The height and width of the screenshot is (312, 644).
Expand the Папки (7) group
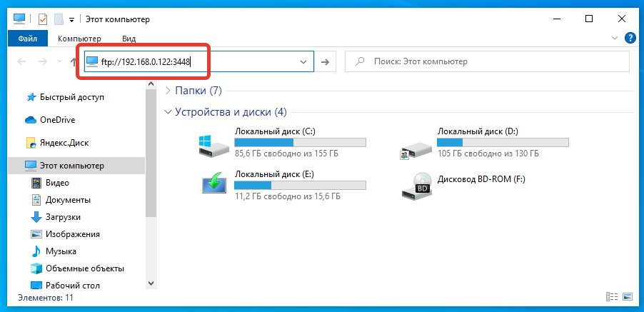pos(168,91)
